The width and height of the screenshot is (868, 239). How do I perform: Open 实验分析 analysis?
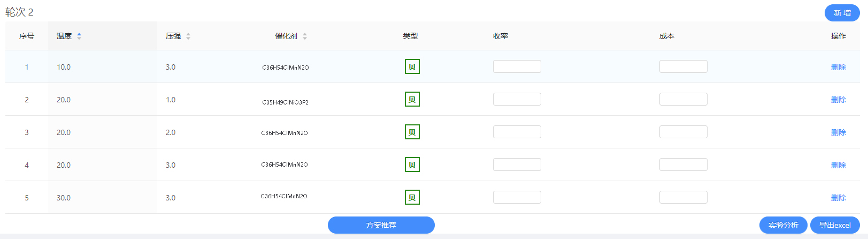[783, 225]
